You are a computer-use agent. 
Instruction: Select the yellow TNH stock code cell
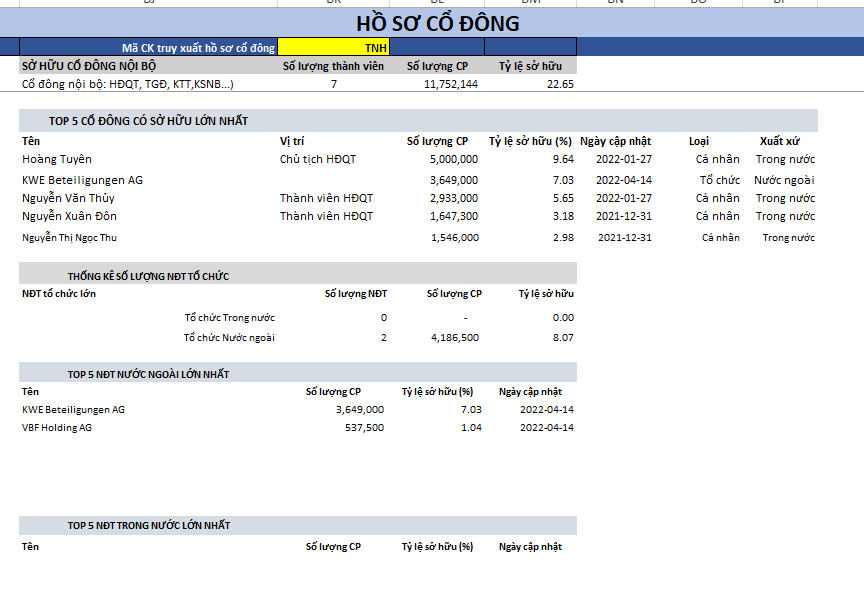[333, 47]
